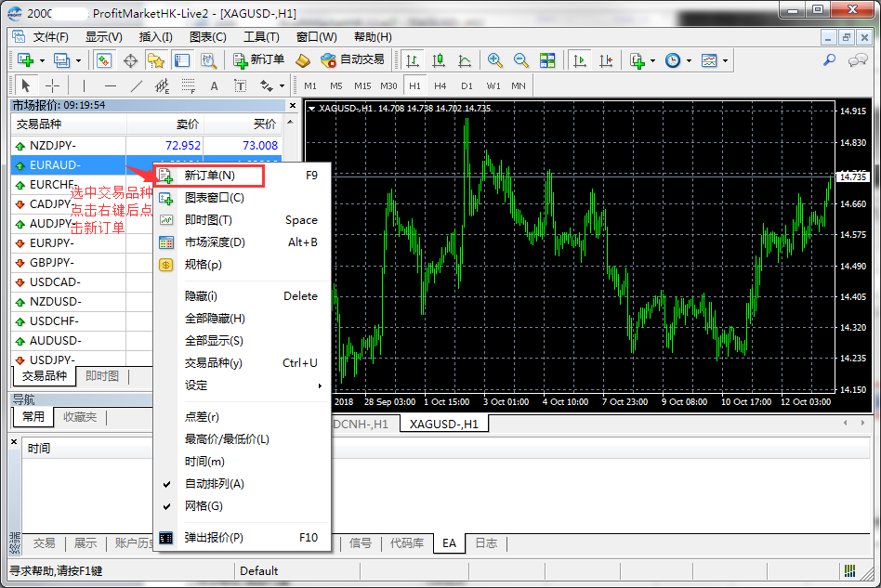881x588 pixels.
Task: Click the search magnifier icon
Action: (829, 60)
